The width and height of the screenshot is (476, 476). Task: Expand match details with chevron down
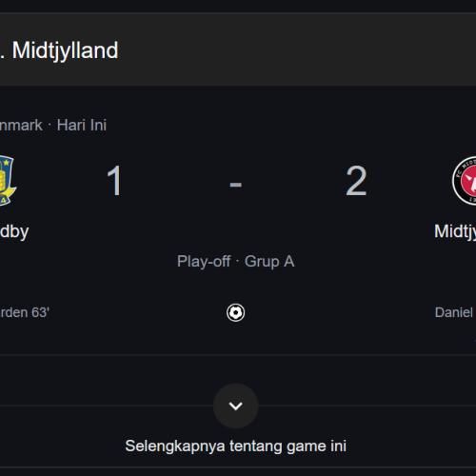235,406
